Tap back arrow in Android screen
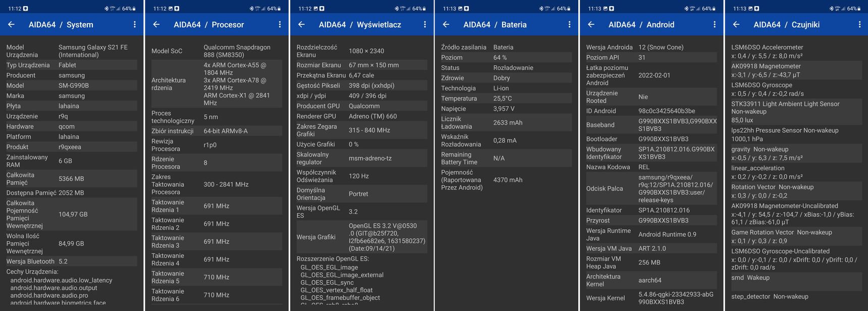 591,24
